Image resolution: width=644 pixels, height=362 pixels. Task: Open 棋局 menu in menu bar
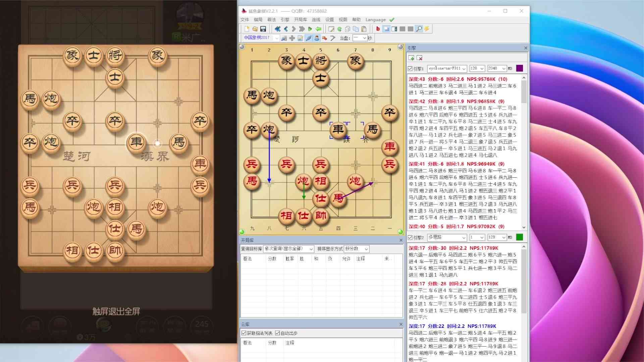pos(259,19)
